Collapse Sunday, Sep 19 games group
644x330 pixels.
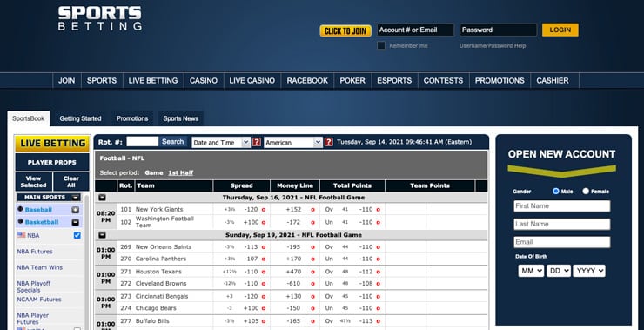(x=103, y=235)
